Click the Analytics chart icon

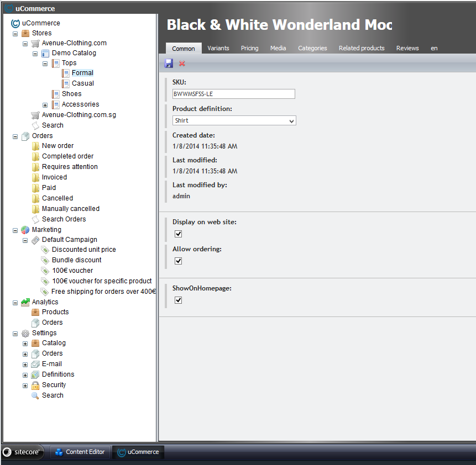pos(25,302)
